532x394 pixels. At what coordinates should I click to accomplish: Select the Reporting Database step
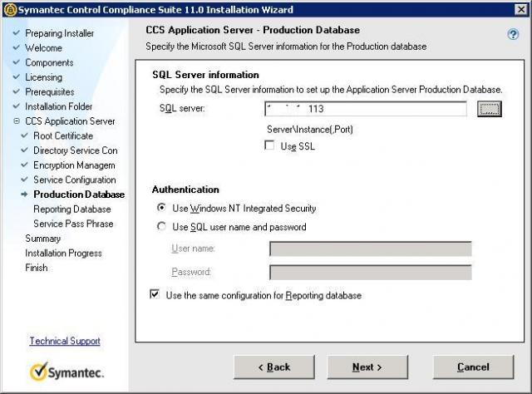coord(72,209)
